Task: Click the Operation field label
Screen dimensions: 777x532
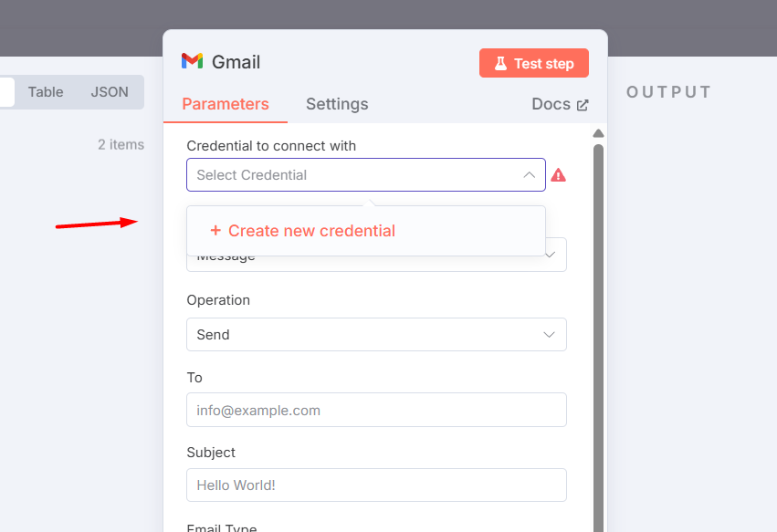Action: pyautogui.click(x=218, y=300)
